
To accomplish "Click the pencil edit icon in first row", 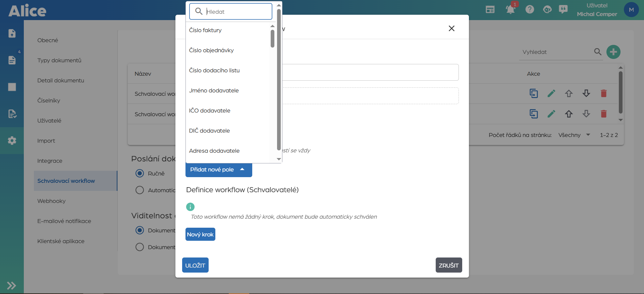I will (551, 93).
